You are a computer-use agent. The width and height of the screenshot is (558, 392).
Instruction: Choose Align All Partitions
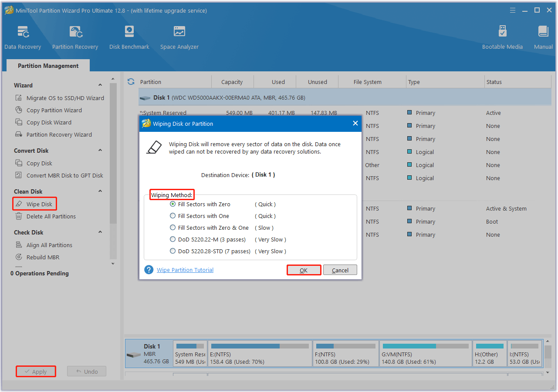coord(44,245)
